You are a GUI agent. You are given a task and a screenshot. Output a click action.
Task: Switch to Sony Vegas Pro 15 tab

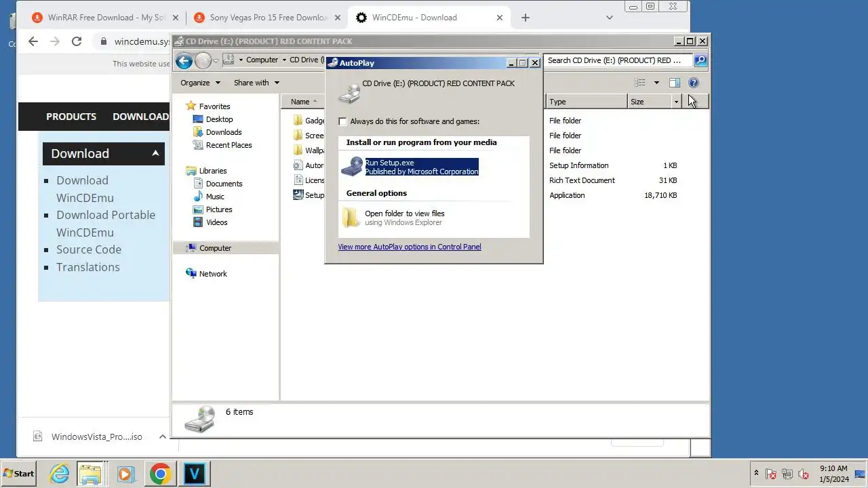pos(267,18)
